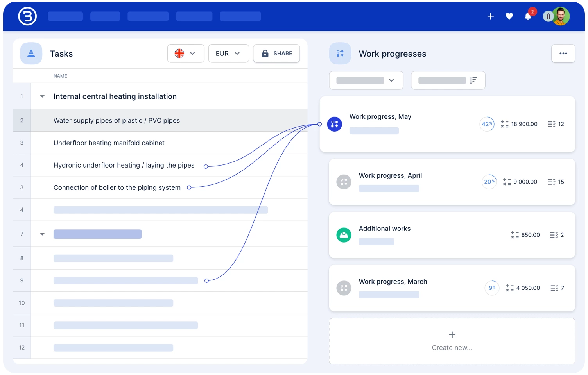This screenshot has width=588, height=375.
Task: Click the plus icon in top bar
Action: pos(491,16)
